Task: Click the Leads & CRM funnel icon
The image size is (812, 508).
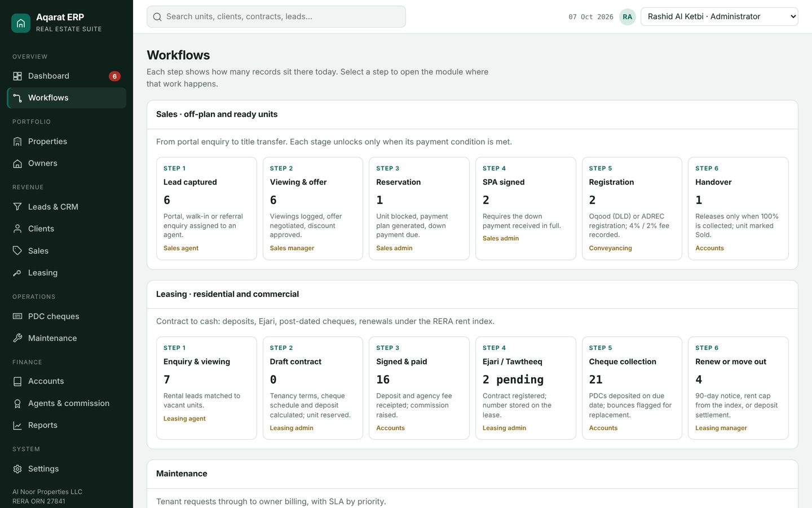Action: click(17, 207)
